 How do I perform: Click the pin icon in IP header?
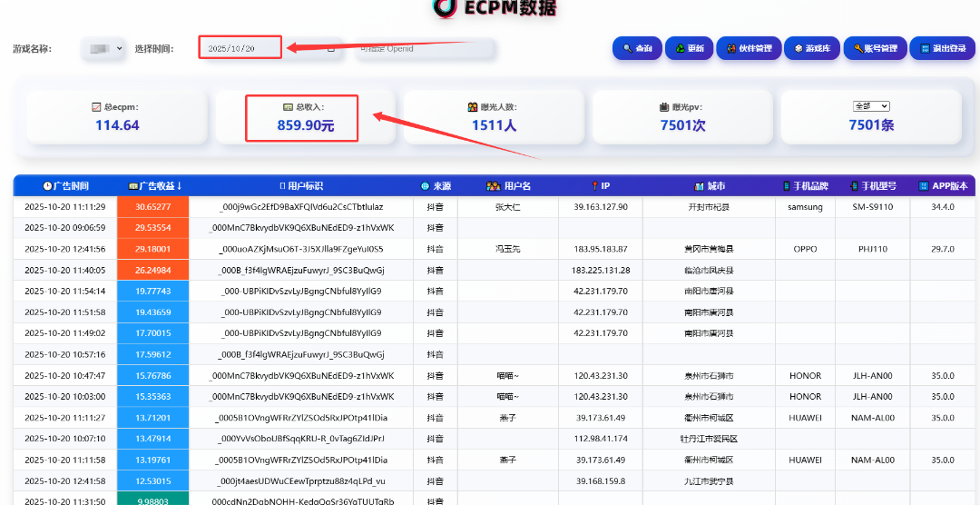pyautogui.click(x=594, y=186)
